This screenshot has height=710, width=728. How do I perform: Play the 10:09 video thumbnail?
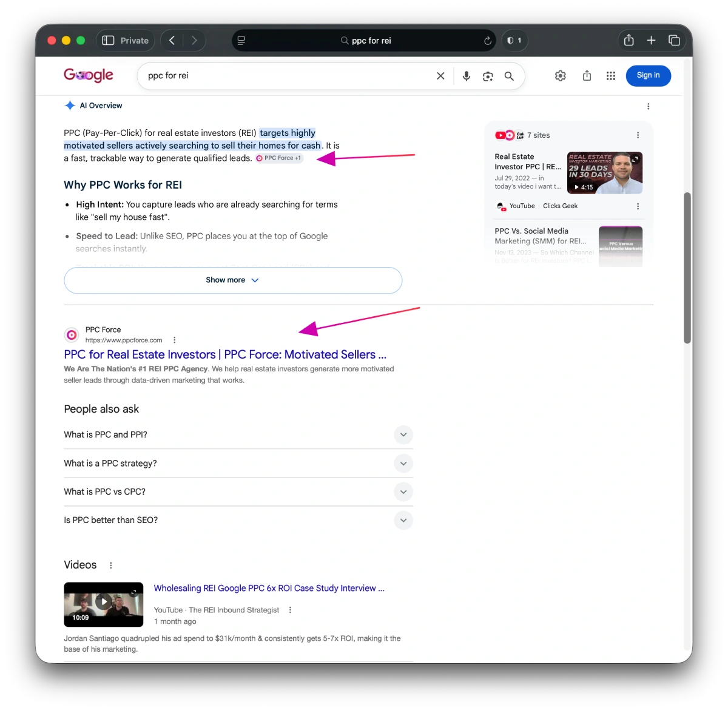104,604
